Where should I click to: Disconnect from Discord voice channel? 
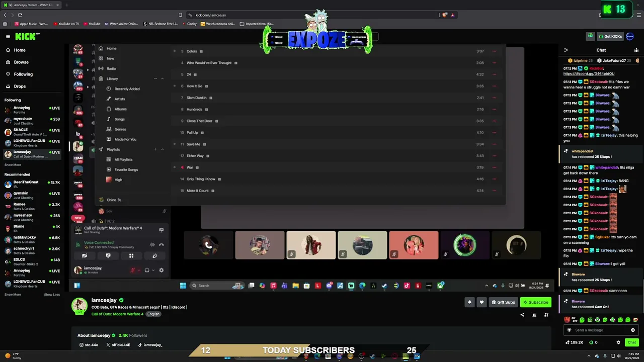pos(162,245)
